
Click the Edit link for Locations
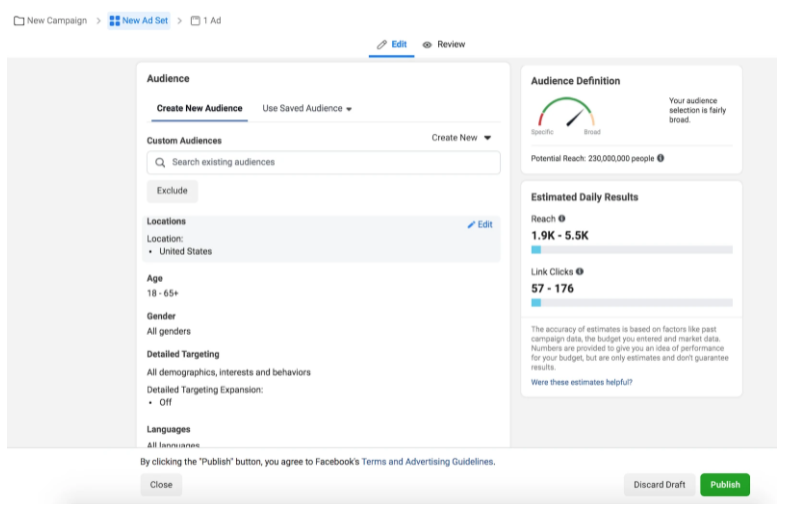(480, 225)
